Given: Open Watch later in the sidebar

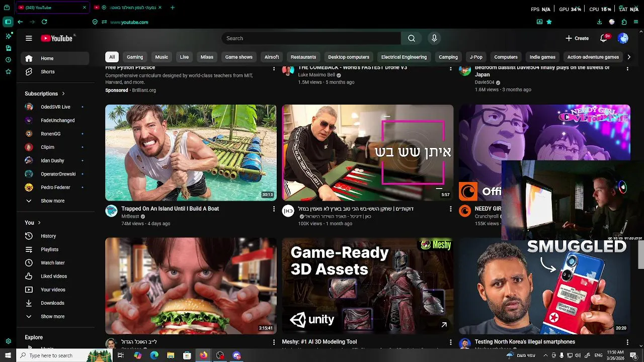Looking at the screenshot, I should pyautogui.click(x=55, y=263).
